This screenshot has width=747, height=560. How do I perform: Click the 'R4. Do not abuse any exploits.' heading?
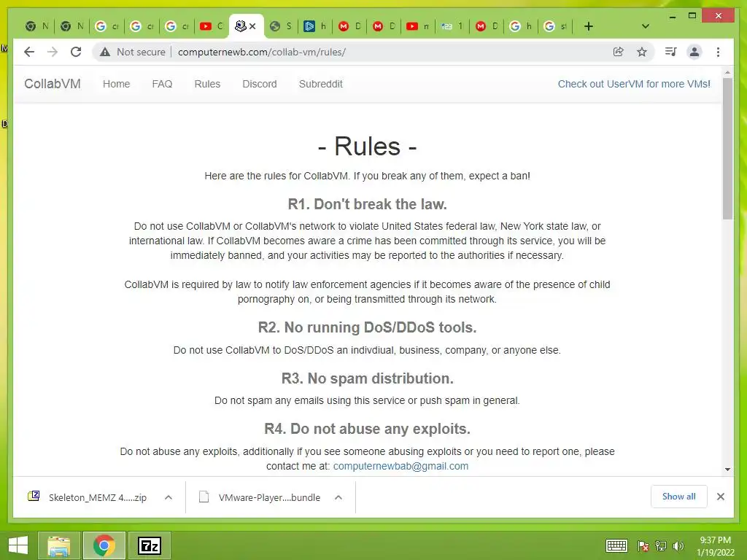(x=368, y=429)
